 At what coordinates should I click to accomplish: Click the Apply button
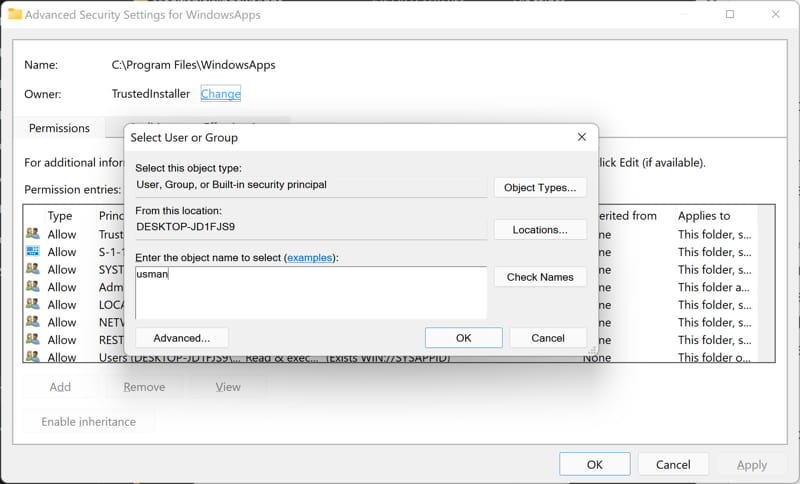tap(752, 465)
